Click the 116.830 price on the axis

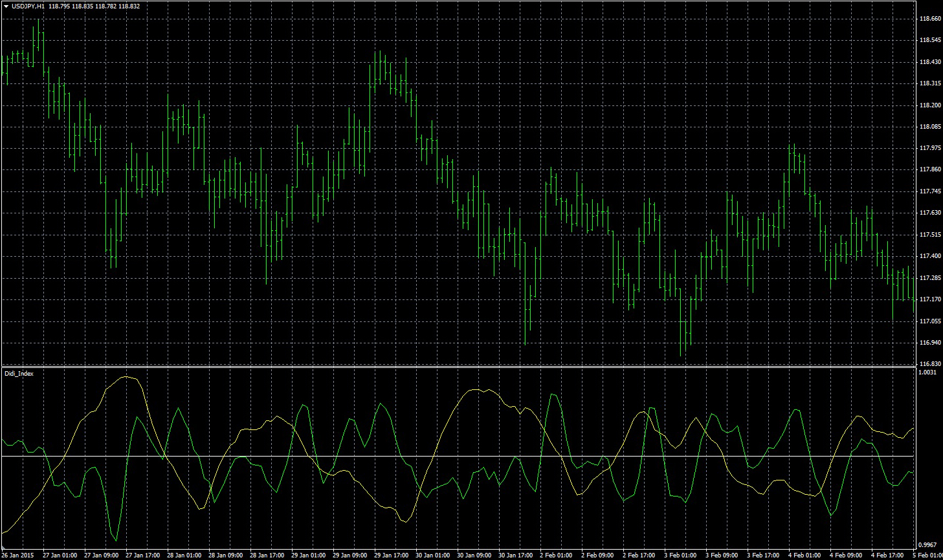(929, 364)
